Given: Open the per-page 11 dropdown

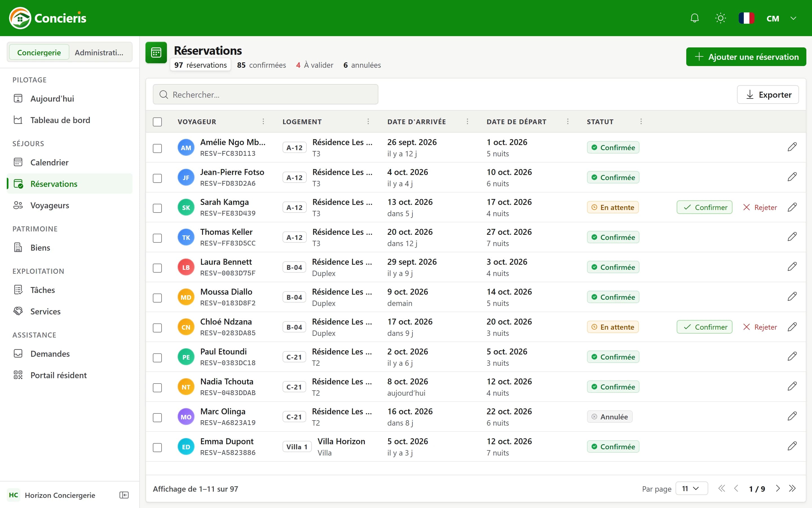Looking at the screenshot, I should (692, 489).
